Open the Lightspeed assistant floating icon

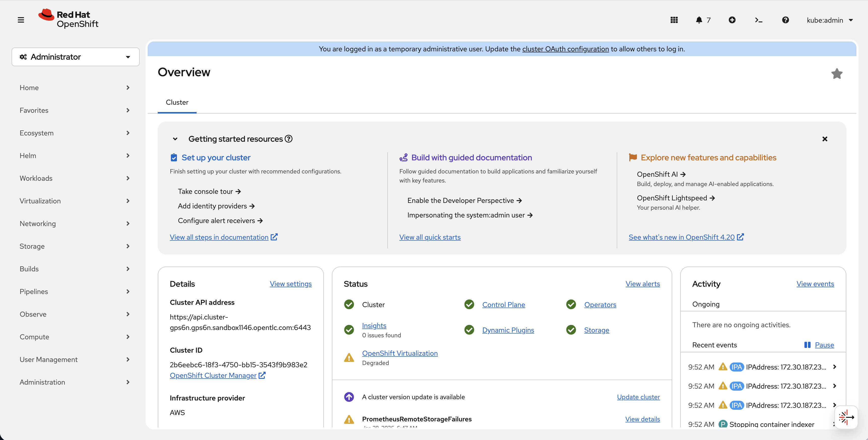point(846,417)
